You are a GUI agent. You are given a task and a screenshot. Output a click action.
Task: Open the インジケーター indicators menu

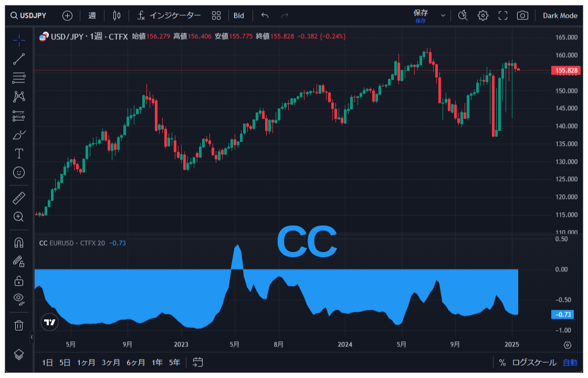click(169, 15)
